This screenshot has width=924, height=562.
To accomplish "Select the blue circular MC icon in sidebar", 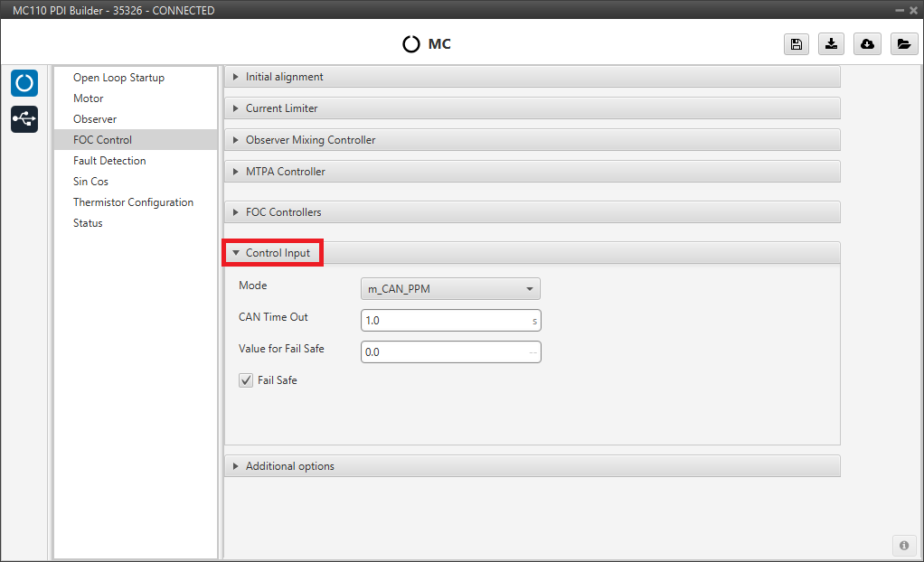I will tap(24, 83).
